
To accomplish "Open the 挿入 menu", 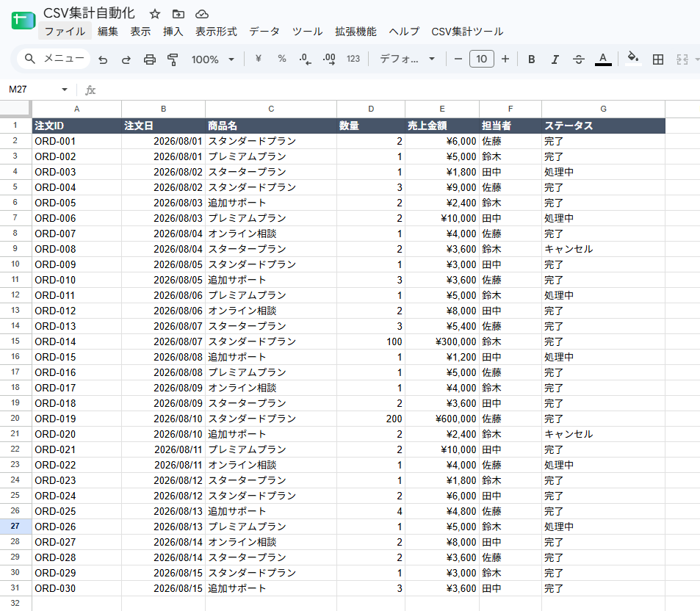I will point(173,32).
